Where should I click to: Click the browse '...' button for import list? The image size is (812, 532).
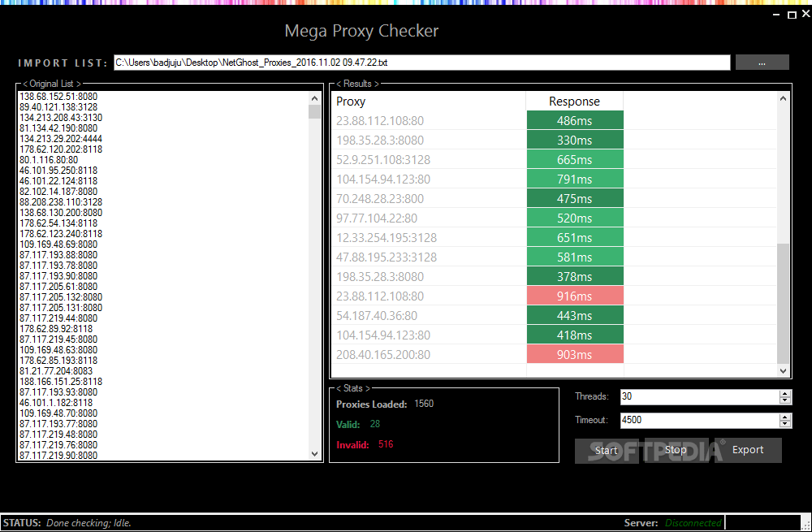click(762, 63)
